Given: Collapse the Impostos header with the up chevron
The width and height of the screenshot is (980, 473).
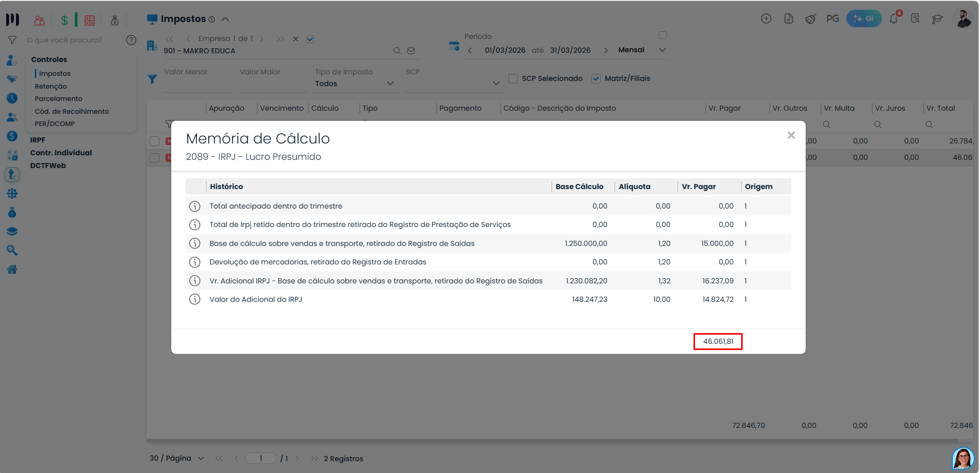Looking at the screenshot, I should tap(225, 19).
